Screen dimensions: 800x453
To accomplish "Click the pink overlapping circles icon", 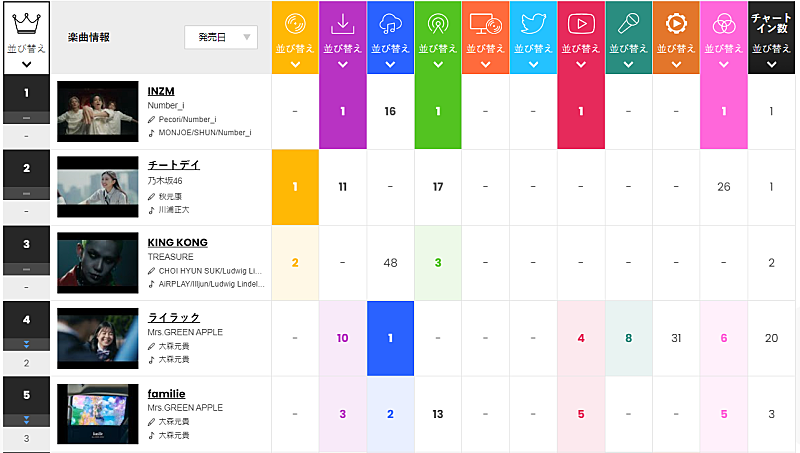I will [x=723, y=23].
